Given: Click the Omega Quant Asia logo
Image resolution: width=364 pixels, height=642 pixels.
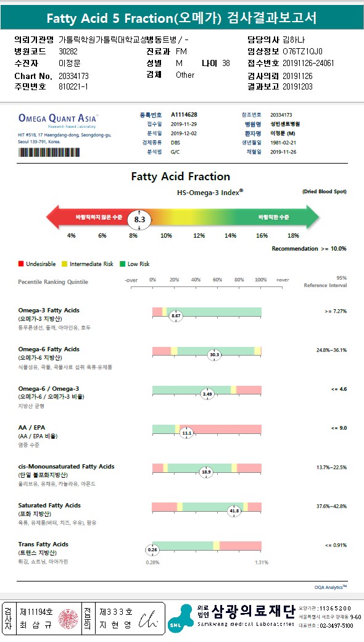Looking at the screenshot, I should 57,120.
